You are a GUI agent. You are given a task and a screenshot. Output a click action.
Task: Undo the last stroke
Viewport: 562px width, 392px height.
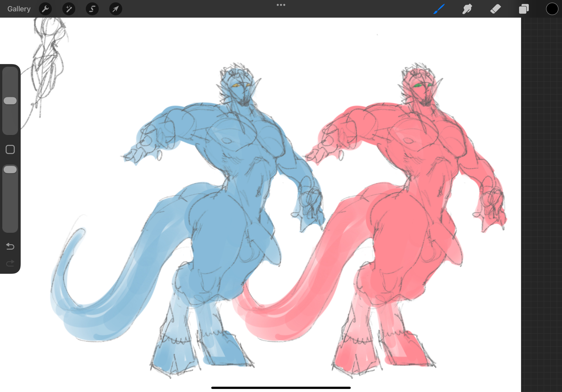[x=10, y=246]
